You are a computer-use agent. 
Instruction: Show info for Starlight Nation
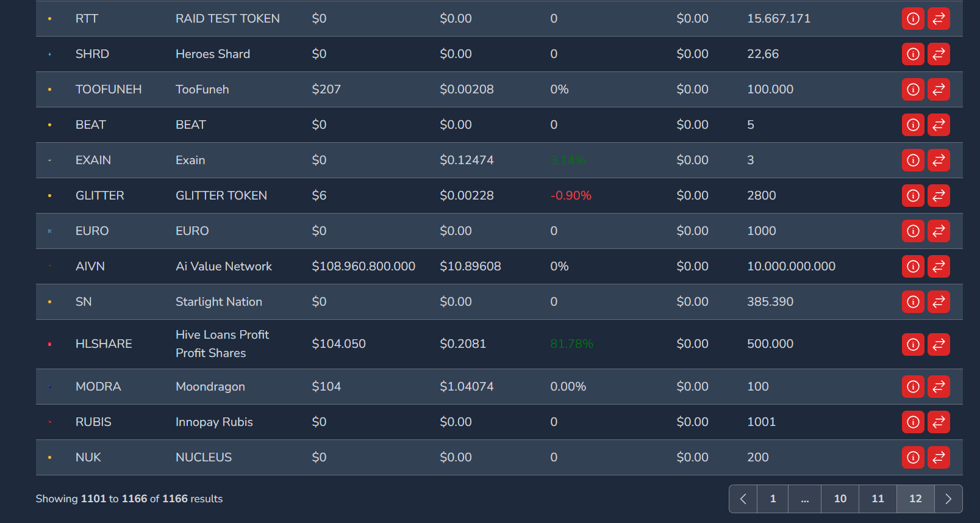[913, 302]
